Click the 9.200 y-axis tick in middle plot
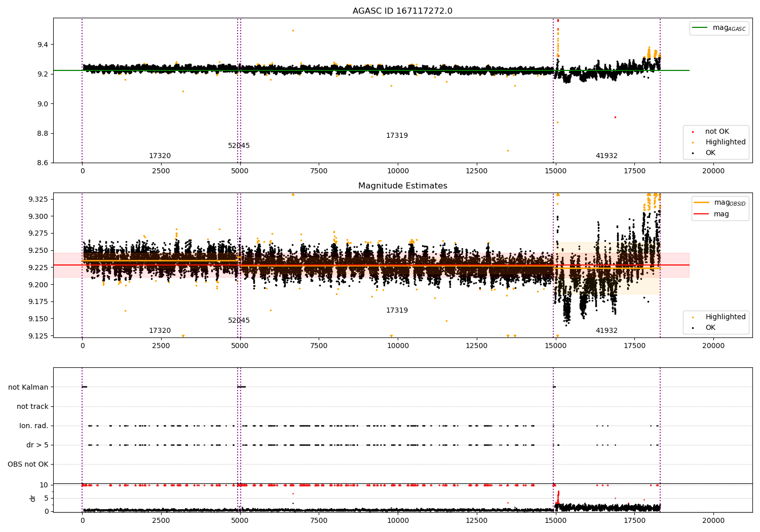The image size is (760, 532). click(39, 285)
